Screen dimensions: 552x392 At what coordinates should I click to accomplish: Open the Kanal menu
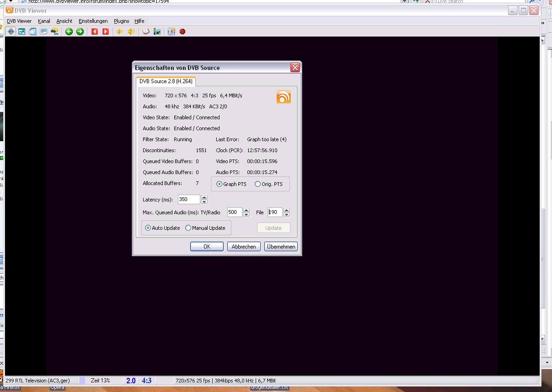[x=44, y=21]
